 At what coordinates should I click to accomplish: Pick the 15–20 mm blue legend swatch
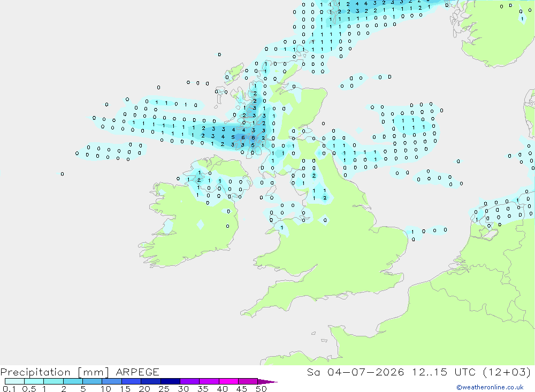pyautogui.click(x=132, y=381)
